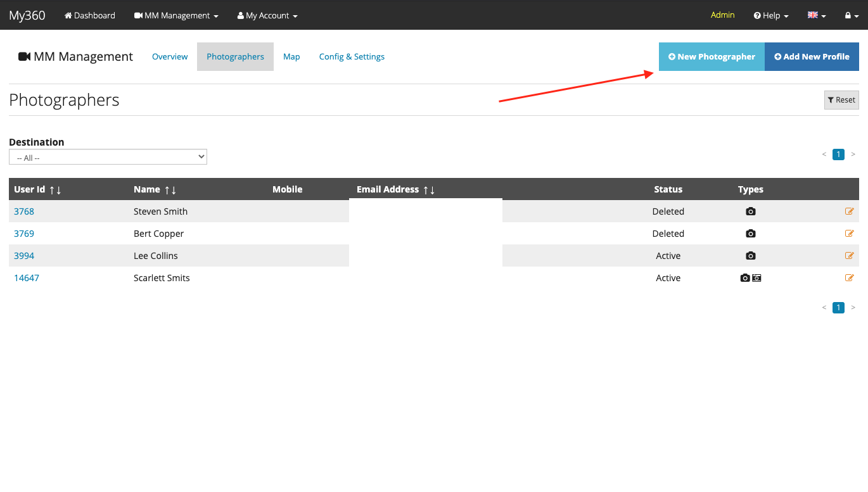Click the MM Management page title

pos(76,56)
